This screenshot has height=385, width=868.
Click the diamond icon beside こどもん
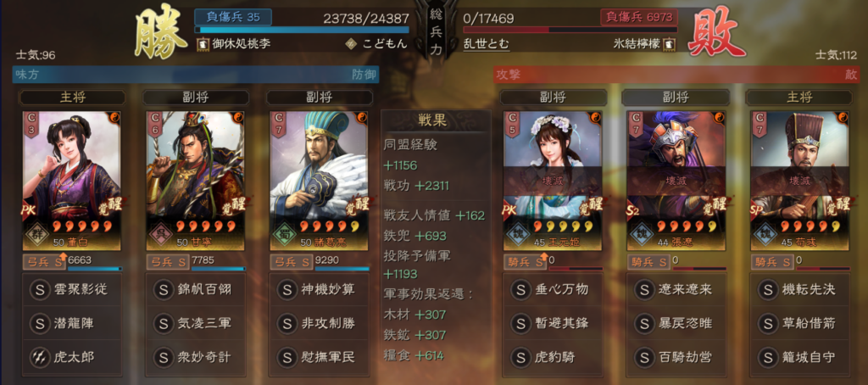(349, 44)
